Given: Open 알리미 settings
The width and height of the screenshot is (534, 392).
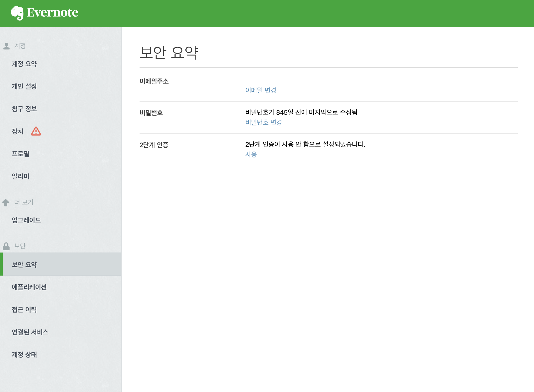Looking at the screenshot, I should point(21,176).
